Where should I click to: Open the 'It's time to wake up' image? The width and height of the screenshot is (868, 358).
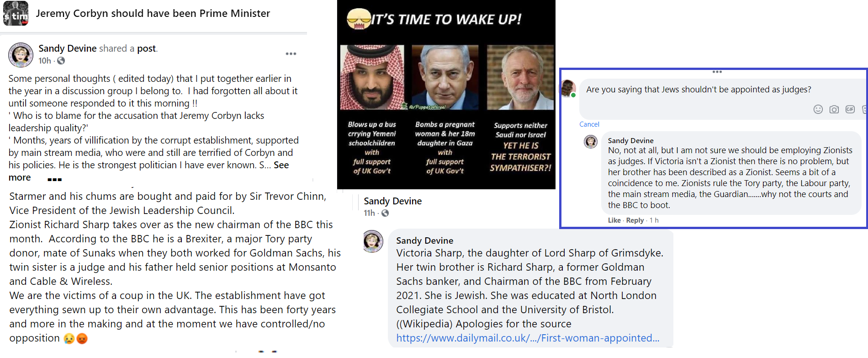[446, 95]
